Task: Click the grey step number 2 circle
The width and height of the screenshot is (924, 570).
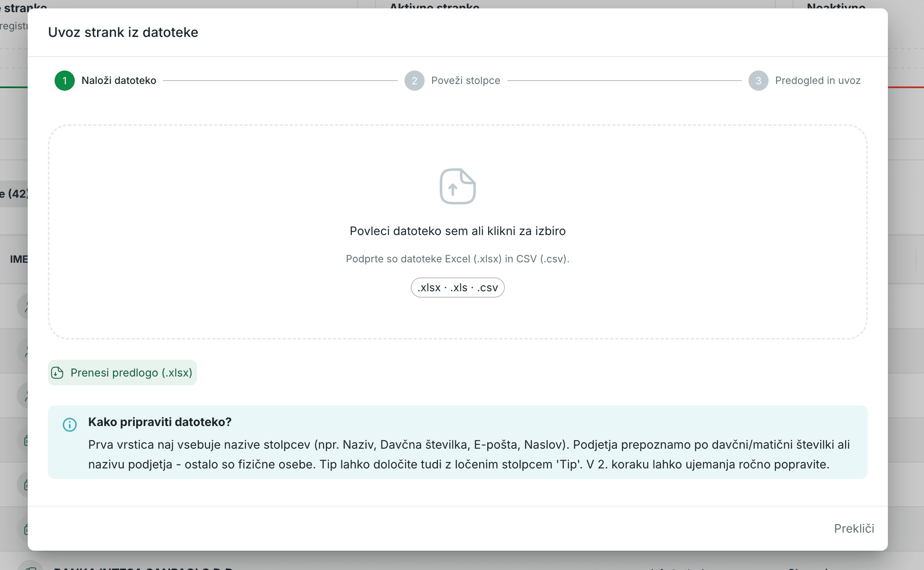Action: click(x=415, y=81)
